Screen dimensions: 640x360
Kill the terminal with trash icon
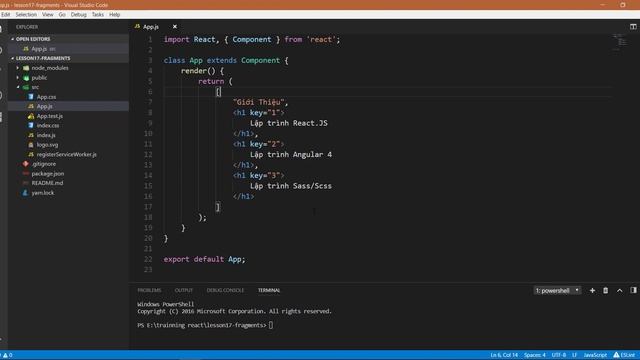(x=606, y=290)
